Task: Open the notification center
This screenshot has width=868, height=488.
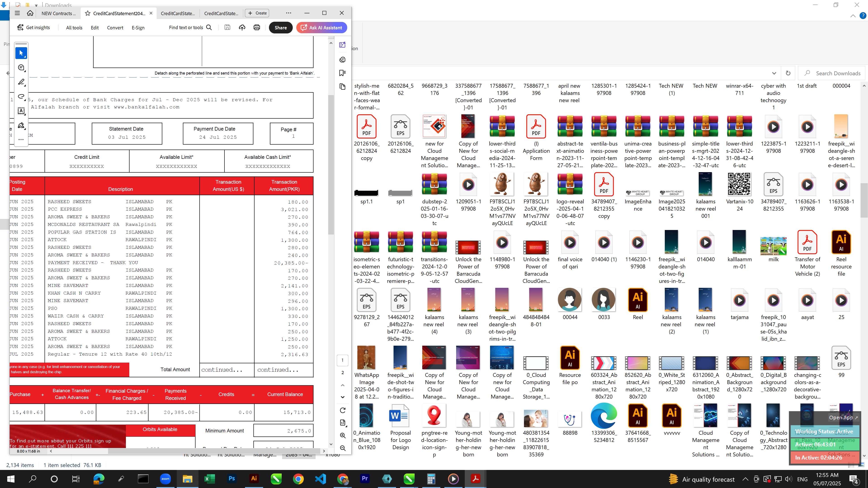Action: (x=854, y=479)
